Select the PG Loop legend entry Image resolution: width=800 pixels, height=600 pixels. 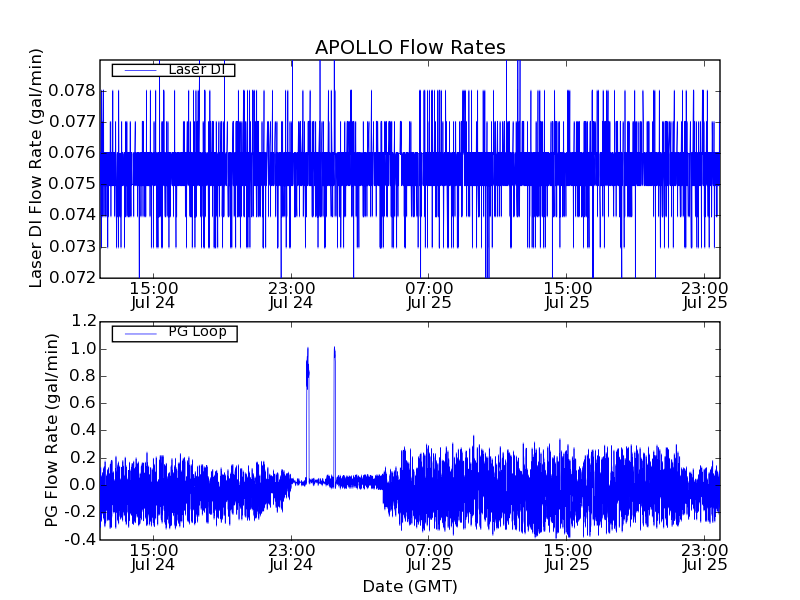(x=197, y=333)
